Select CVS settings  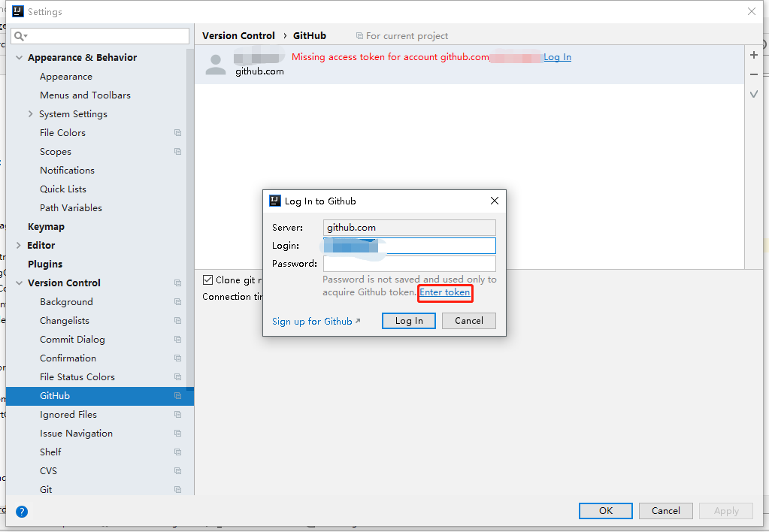49,470
